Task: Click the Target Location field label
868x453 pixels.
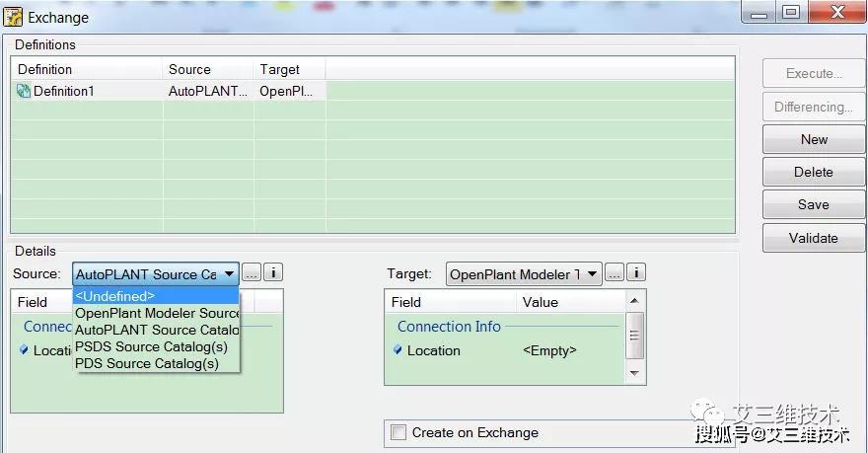Action: (x=433, y=350)
